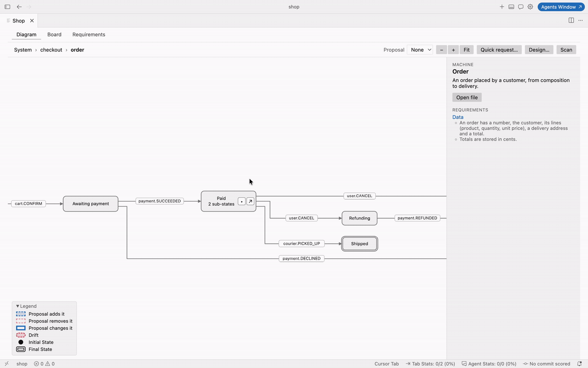Screen dimensions: 588x368
Task: Expand Paid sub-states with the triangle button
Action: [242, 201]
